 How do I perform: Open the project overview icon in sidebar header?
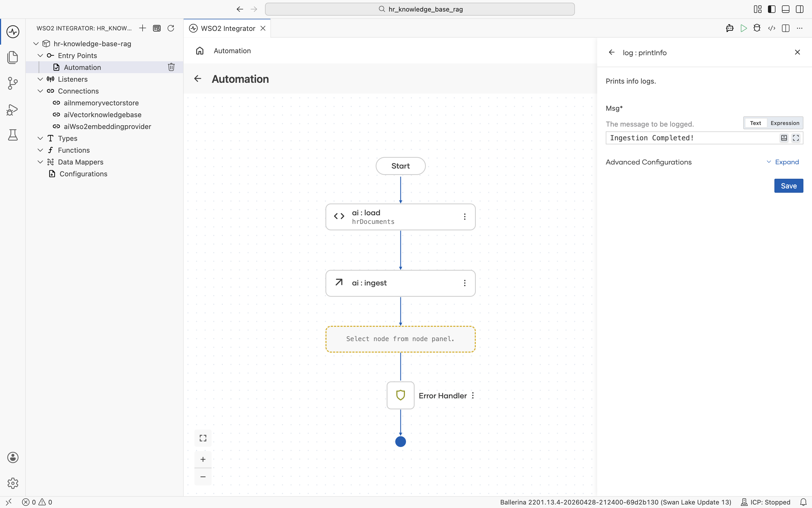[x=157, y=28]
